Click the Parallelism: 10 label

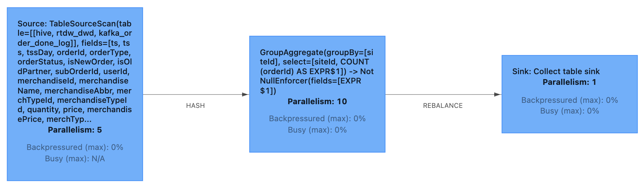click(x=317, y=102)
